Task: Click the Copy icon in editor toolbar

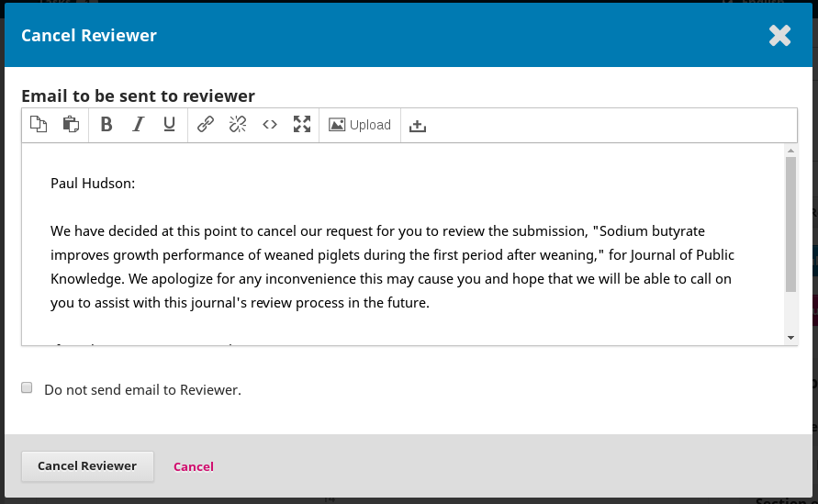Action: pos(39,125)
